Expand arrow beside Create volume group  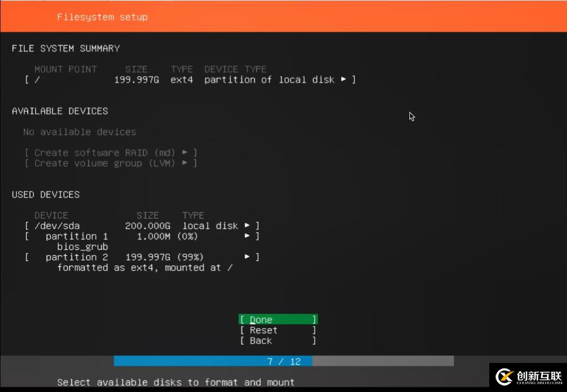tap(185, 163)
